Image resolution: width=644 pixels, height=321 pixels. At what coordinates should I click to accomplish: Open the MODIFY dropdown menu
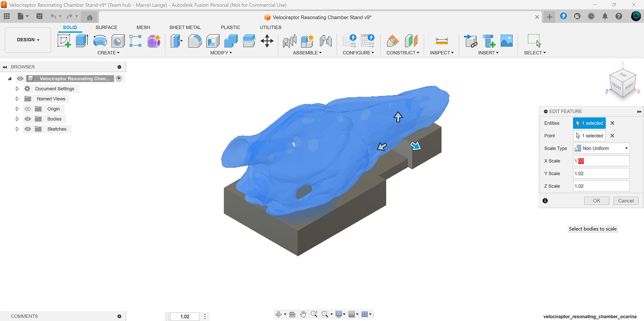pyautogui.click(x=221, y=53)
